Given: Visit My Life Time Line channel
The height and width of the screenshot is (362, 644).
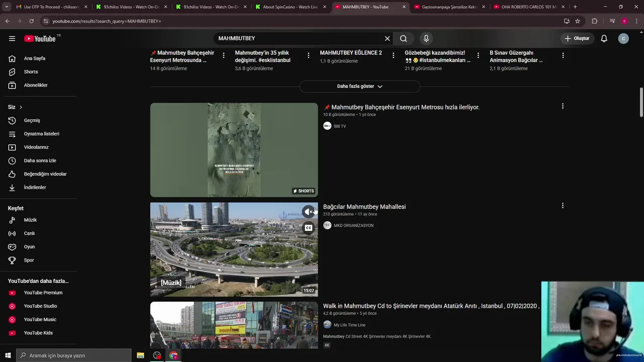Looking at the screenshot, I should [349, 325].
